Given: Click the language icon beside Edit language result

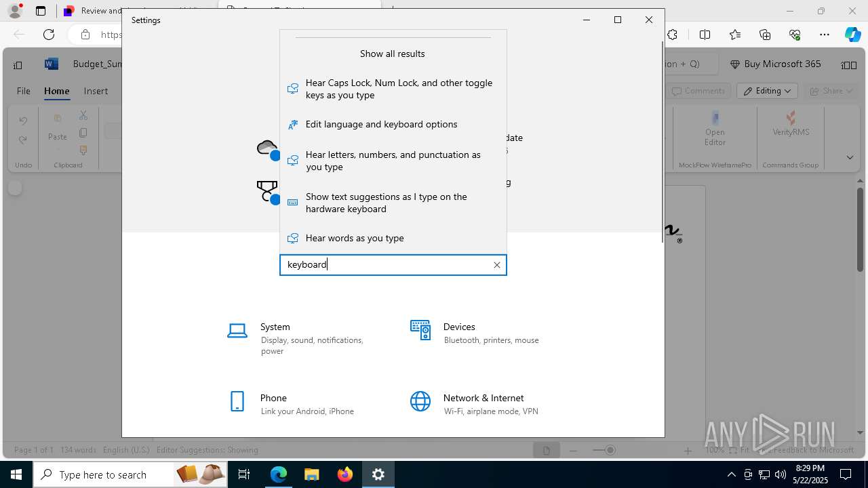Looking at the screenshot, I should pyautogui.click(x=293, y=125).
